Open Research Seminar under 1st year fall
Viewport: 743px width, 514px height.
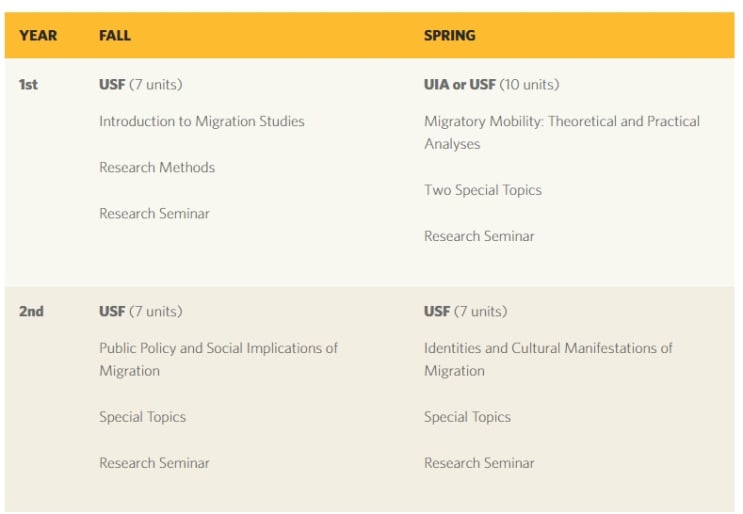[154, 214]
